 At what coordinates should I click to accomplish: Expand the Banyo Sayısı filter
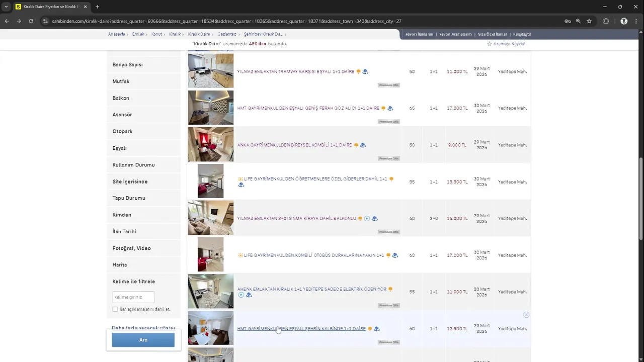click(x=144, y=65)
